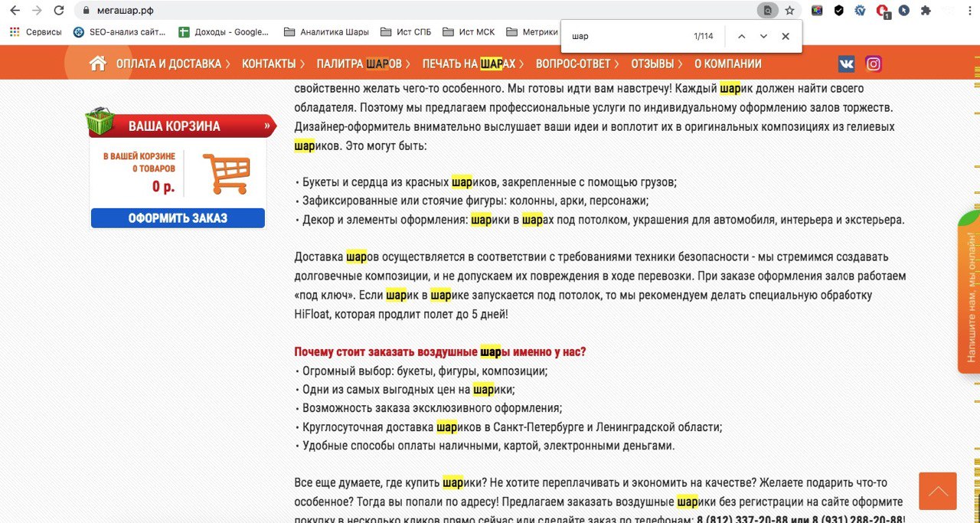This screenshot has height=523, width=980.
Task: Open the SEO-анализ сайт bookmark
Action: (x=119, y=32)
